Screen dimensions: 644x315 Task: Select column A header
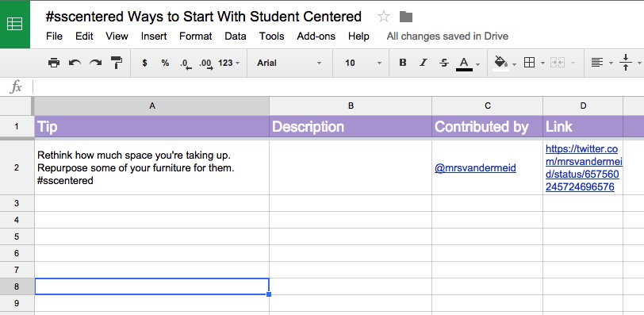152,106
